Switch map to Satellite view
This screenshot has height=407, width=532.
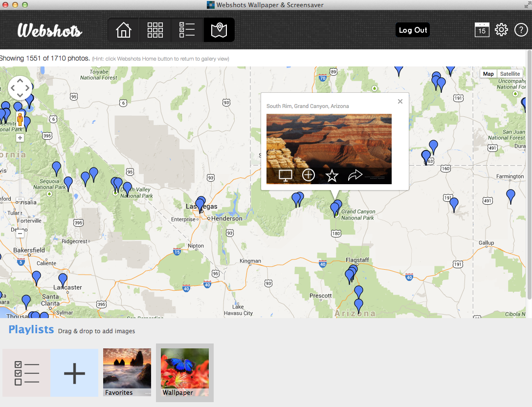click(510, 74)
